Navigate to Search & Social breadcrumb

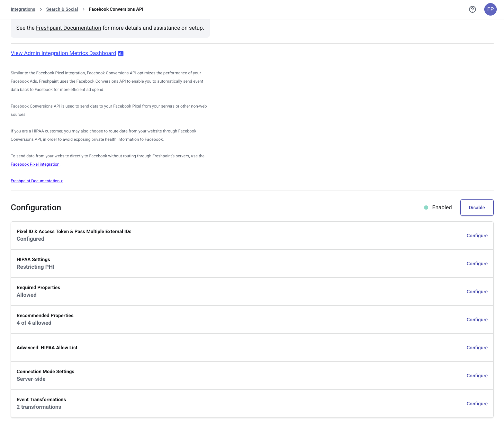point(62,9)
